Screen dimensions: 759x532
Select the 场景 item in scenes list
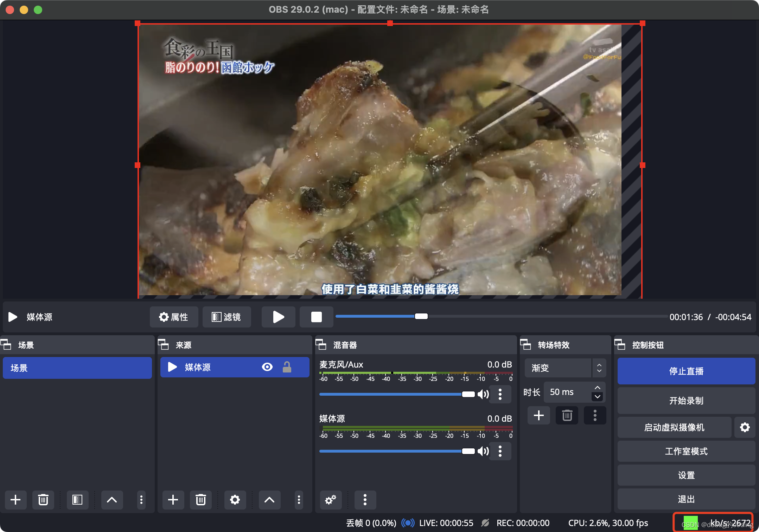point(77,368)
